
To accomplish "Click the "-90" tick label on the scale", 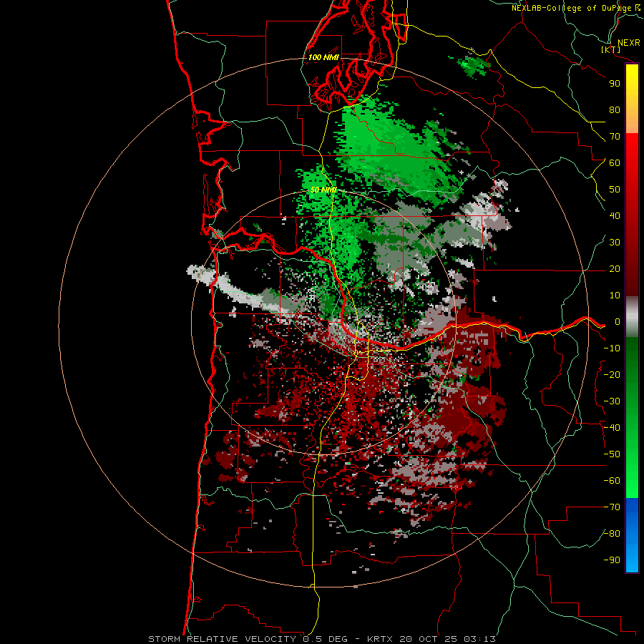I will point(612,560).
